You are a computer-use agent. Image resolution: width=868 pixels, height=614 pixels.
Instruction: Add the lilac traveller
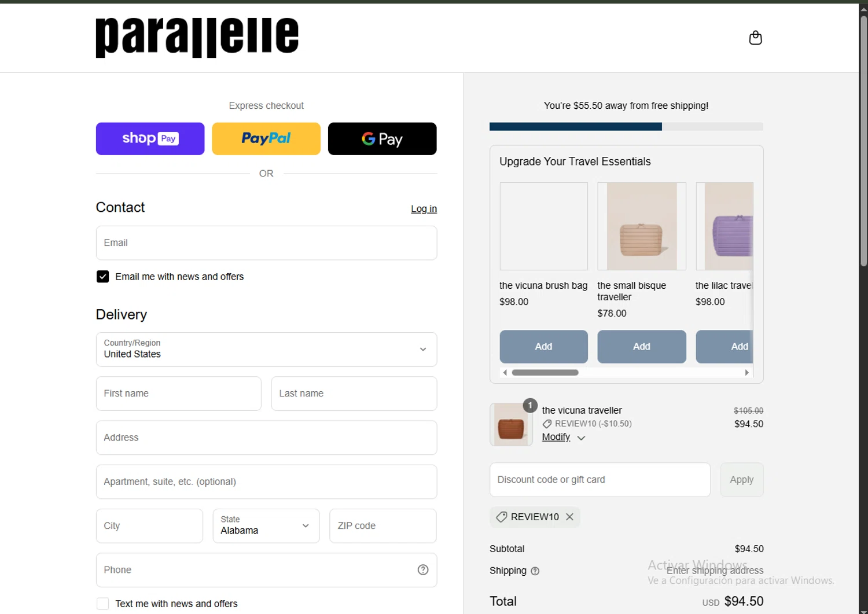click(725, 347)
